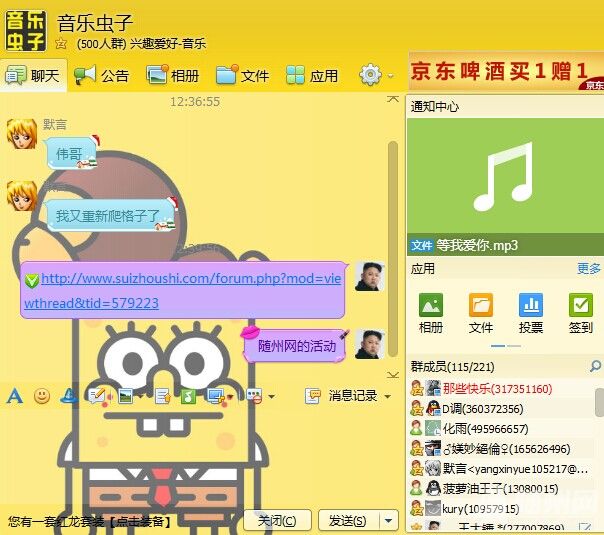Click the pencil note icon in the toolbar

click(97, 396)
